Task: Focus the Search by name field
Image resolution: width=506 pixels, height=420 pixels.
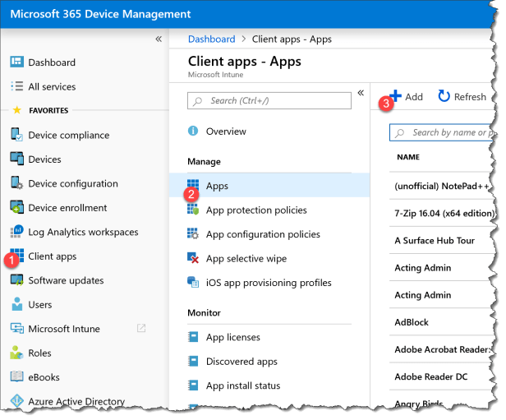Action: point(442,132)
